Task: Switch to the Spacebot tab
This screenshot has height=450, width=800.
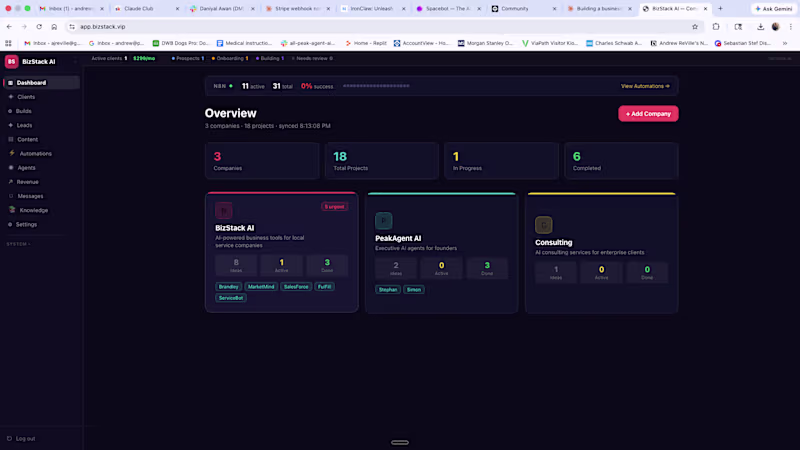Action: point(449,9)
